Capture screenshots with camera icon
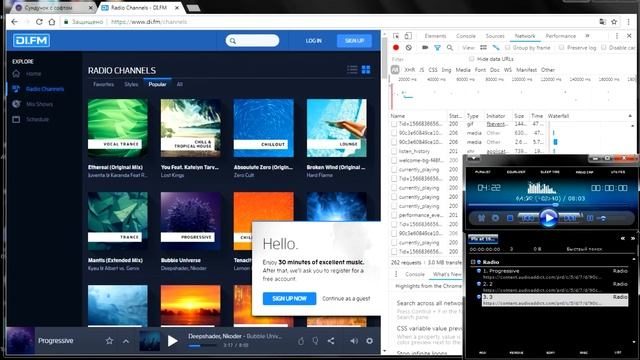 pyautogui.click(x=425, y=48)
